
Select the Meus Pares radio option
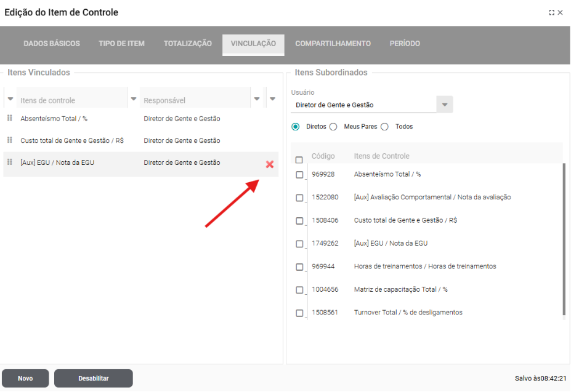333,127
